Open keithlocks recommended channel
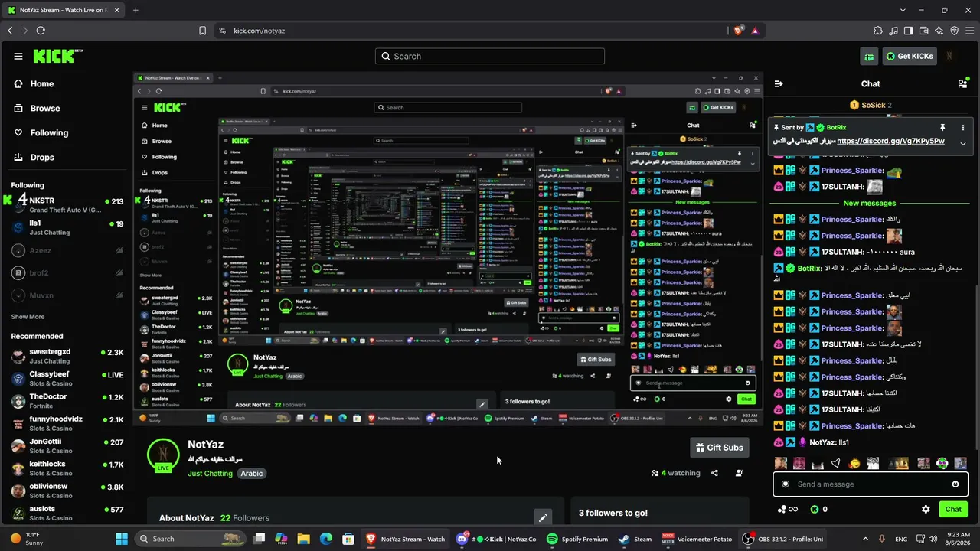The height and width of the screenshot is (551, 980). click(x=67, y=468)
